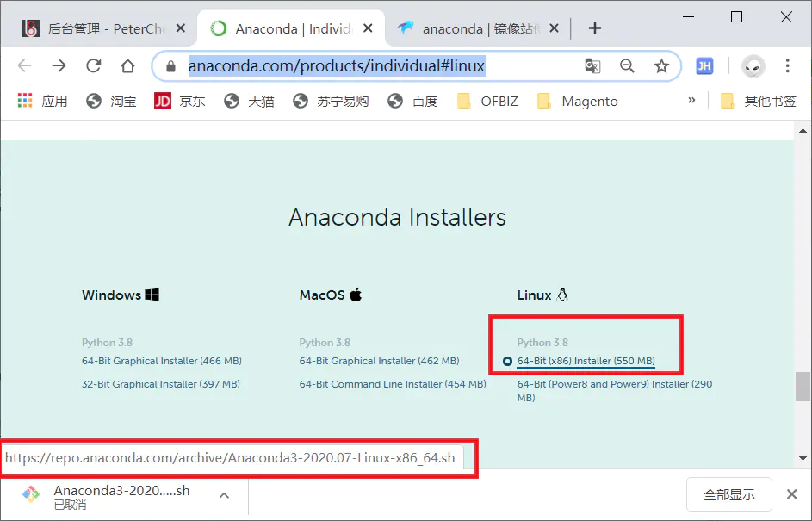Open the 淘宝 bookmark

click(x=111, y=101)
